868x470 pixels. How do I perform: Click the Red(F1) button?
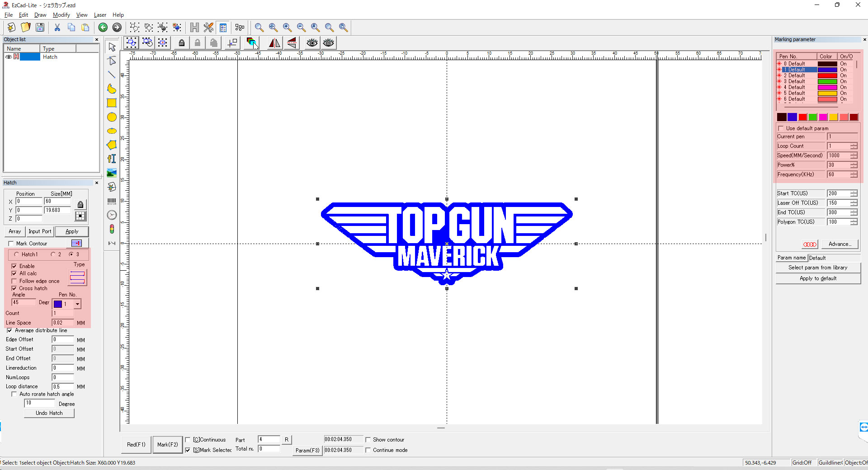pyautogui.click(x=136, y=445)
